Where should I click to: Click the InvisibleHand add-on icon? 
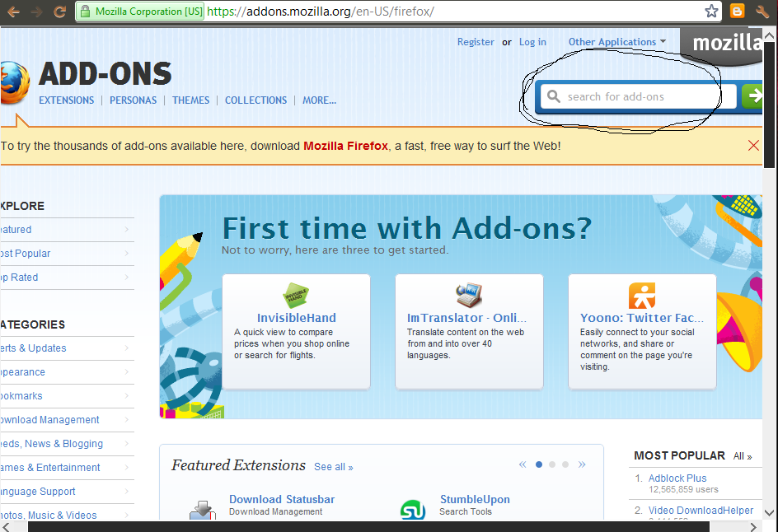coord(296,296)
